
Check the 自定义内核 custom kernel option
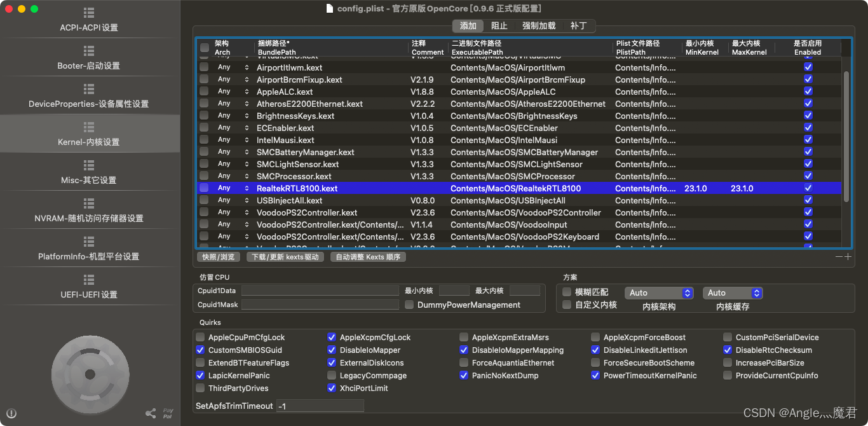click(x=567, y=305)
